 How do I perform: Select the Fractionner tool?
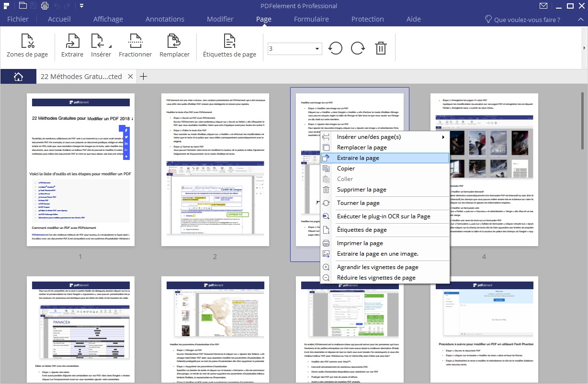(136, 46)
